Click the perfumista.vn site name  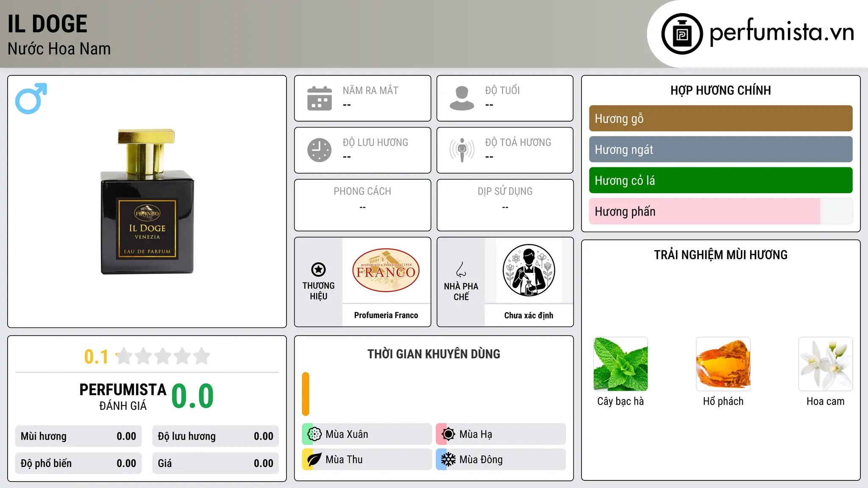pyautogui.click(x=782, y=32)
